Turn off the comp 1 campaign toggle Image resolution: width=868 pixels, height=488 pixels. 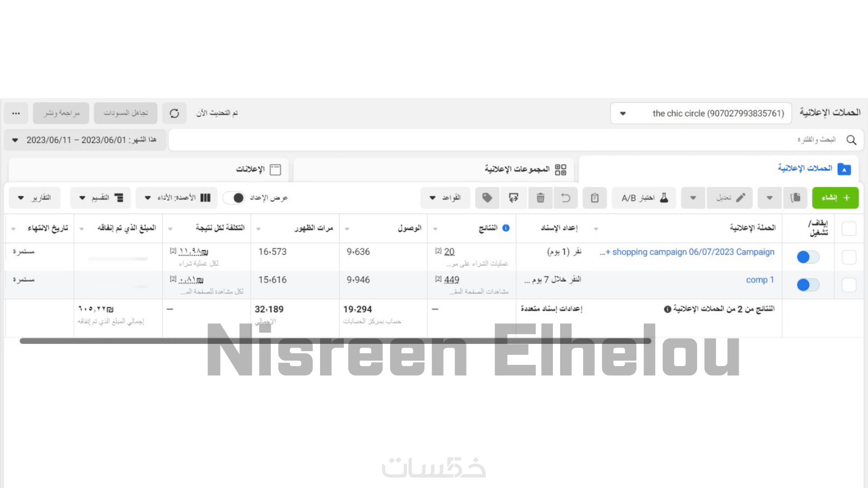807,285
